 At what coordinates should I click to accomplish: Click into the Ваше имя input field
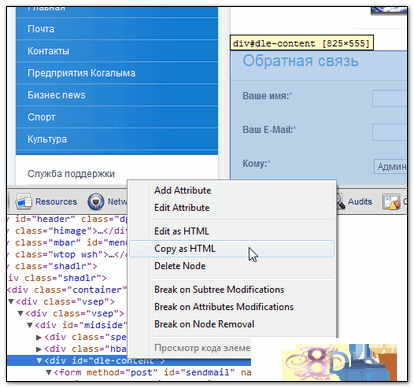click(x=389, y=98)
